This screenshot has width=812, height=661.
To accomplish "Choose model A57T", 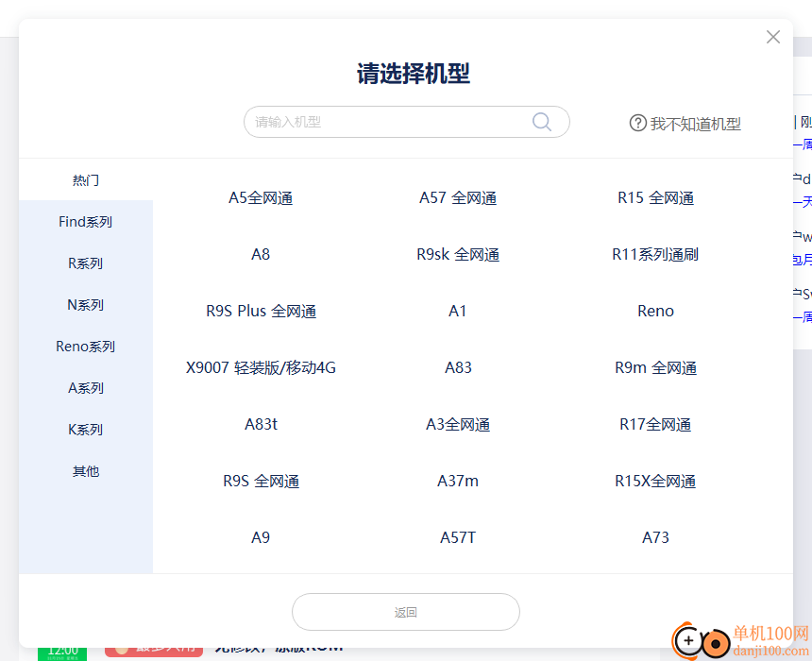I will click(458, 537).
